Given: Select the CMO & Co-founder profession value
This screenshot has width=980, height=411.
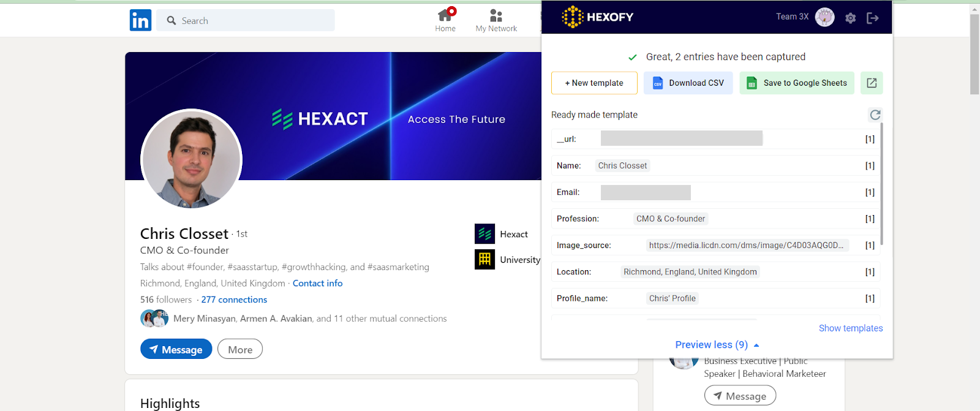Looking at the screenshot, I should pos(671,219).
